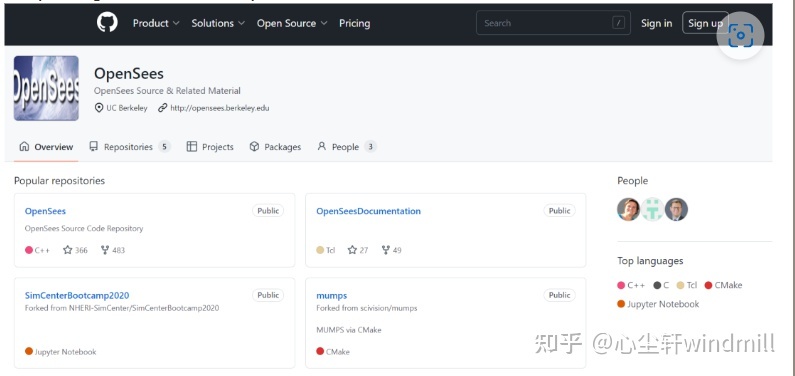Click the 'Popular repositories' heading
This screenshot has width=795, height=376.
pyautogui.click(x=59, y=181)
